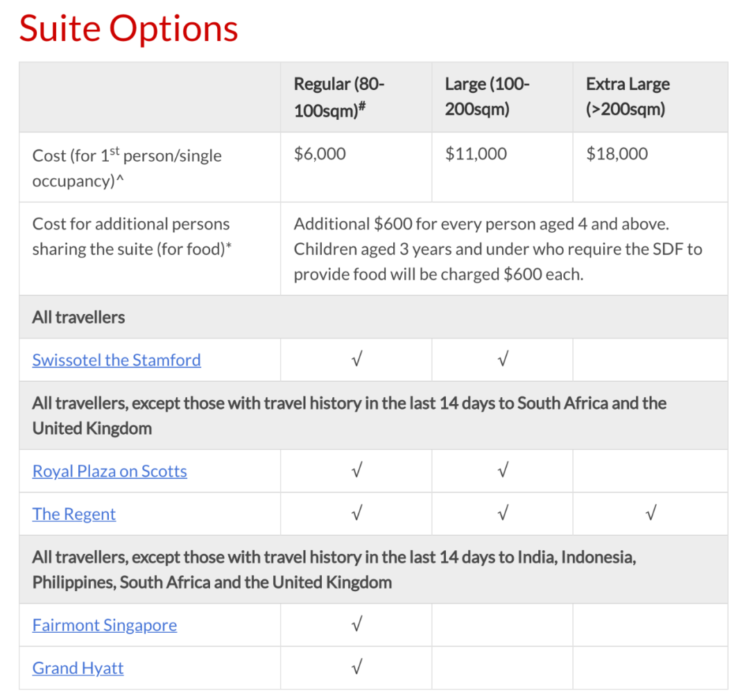Click the Extra Large (>200sqm) column header
The width and height of the screenshot is (749, 700).
click(628, 97)
